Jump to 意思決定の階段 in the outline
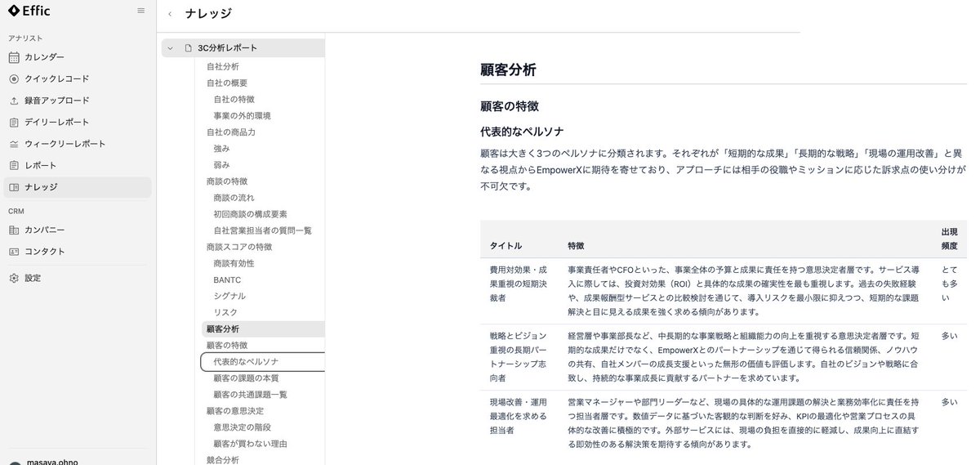Viewport: 980px width, 465px height. point(242,427)
